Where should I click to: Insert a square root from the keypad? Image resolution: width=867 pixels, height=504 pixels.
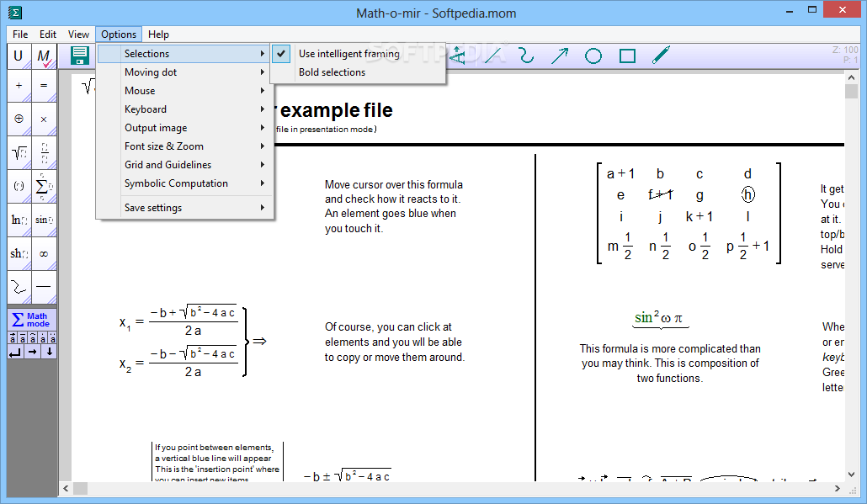(x=19, y=152)
